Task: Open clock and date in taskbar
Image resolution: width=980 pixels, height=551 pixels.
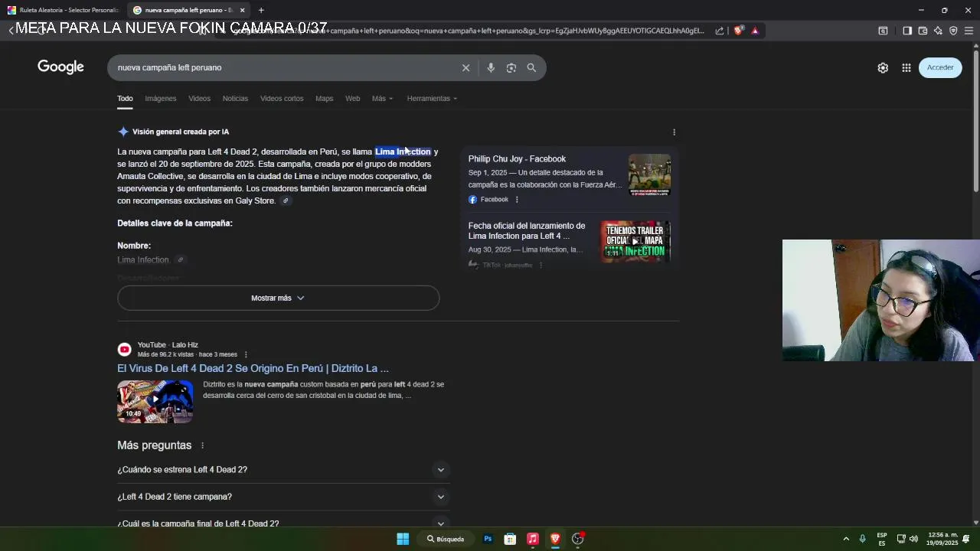Action: [942, 539]
